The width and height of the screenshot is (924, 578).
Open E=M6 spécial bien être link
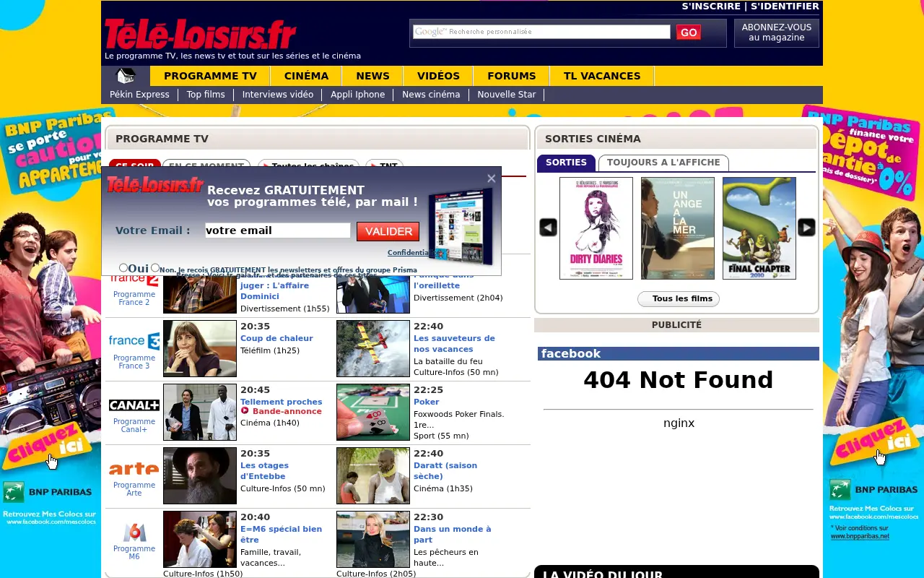282,534
